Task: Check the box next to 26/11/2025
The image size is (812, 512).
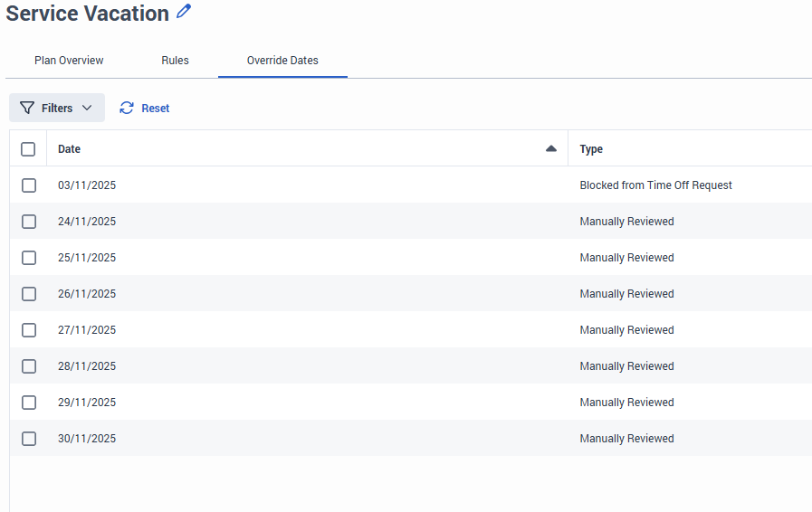Action: click(29, 294)
